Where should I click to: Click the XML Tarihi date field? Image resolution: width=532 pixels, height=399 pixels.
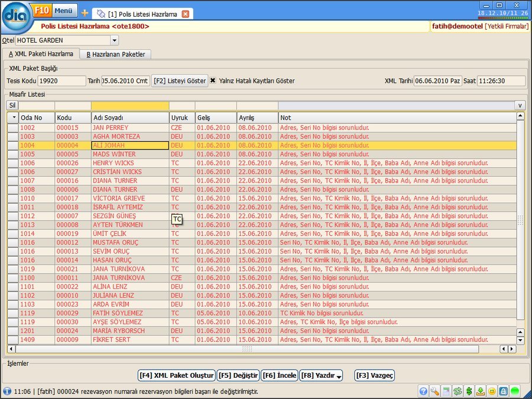[437, 81]
